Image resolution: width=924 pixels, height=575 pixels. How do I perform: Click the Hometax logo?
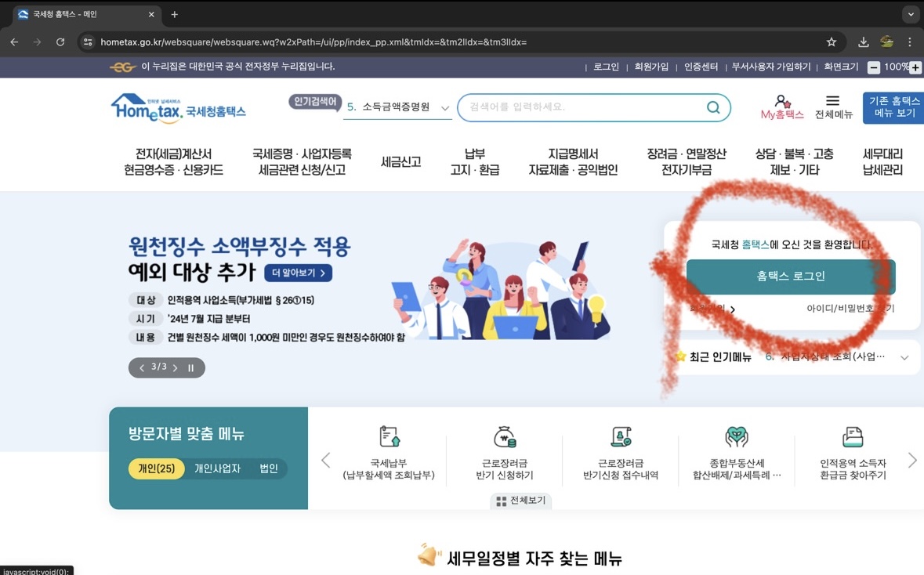[179, 108]
